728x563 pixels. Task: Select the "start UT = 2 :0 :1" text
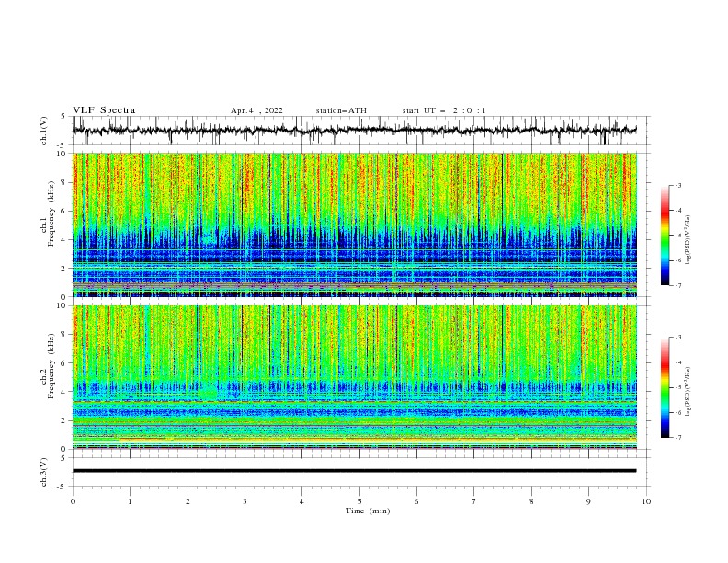pyautogui.click(x=444, y=110)
